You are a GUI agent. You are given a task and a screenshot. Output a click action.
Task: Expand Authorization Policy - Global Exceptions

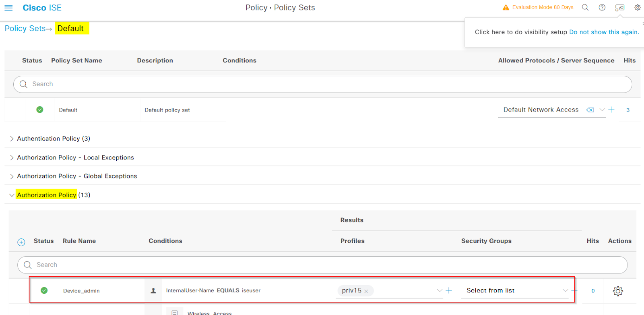tap(11, 176)
